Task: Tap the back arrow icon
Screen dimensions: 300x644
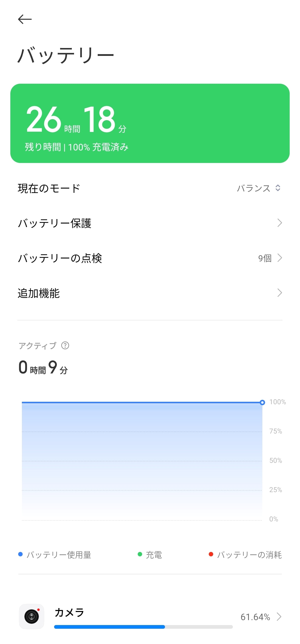Action: click(25, 19)
